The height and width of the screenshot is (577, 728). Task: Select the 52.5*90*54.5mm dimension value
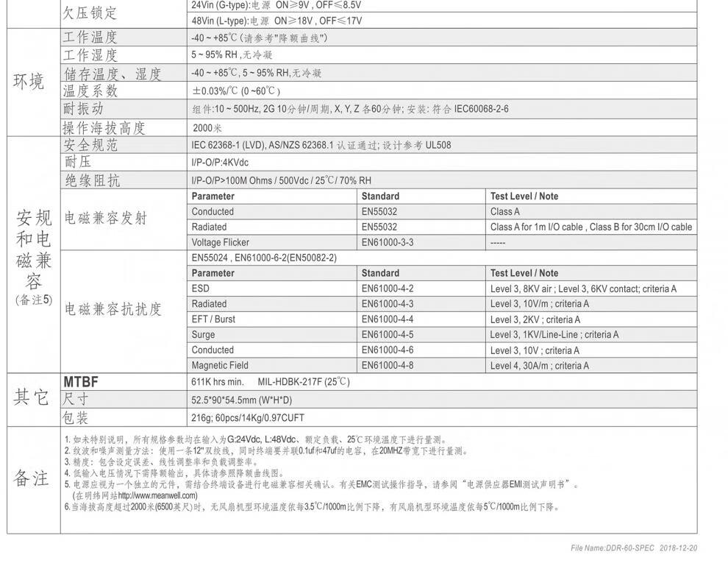(x=241, y=400)
